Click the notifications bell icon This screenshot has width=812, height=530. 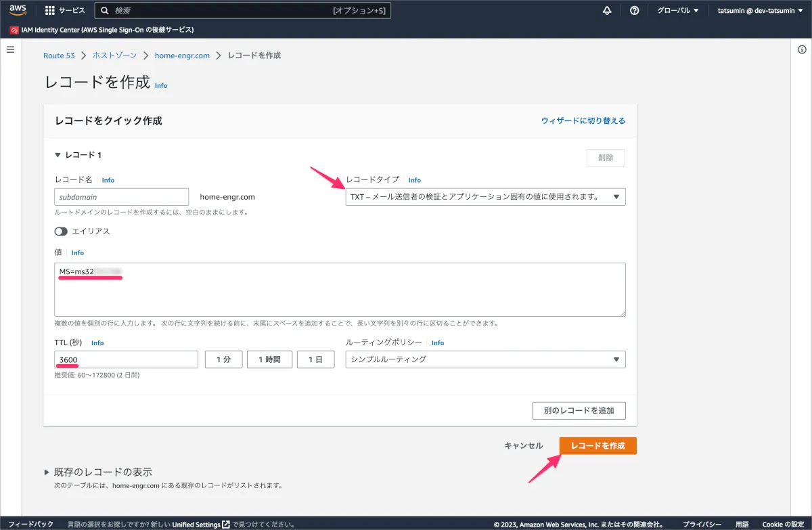(x=607, y=11)
